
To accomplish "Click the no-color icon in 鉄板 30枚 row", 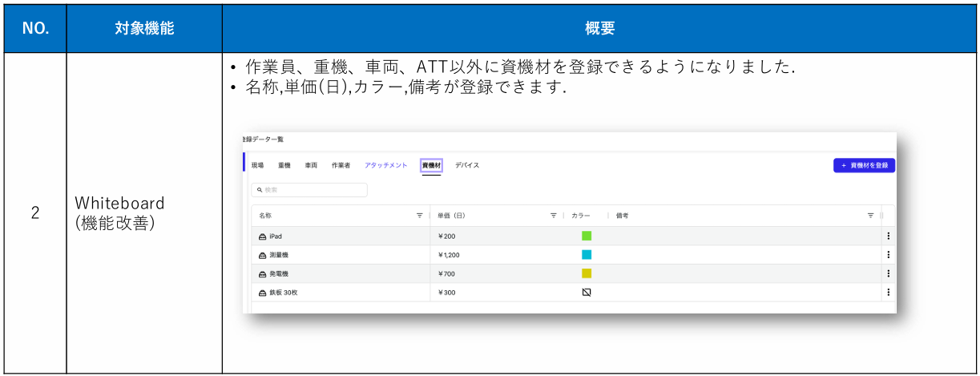I will [x=587, y=293].
